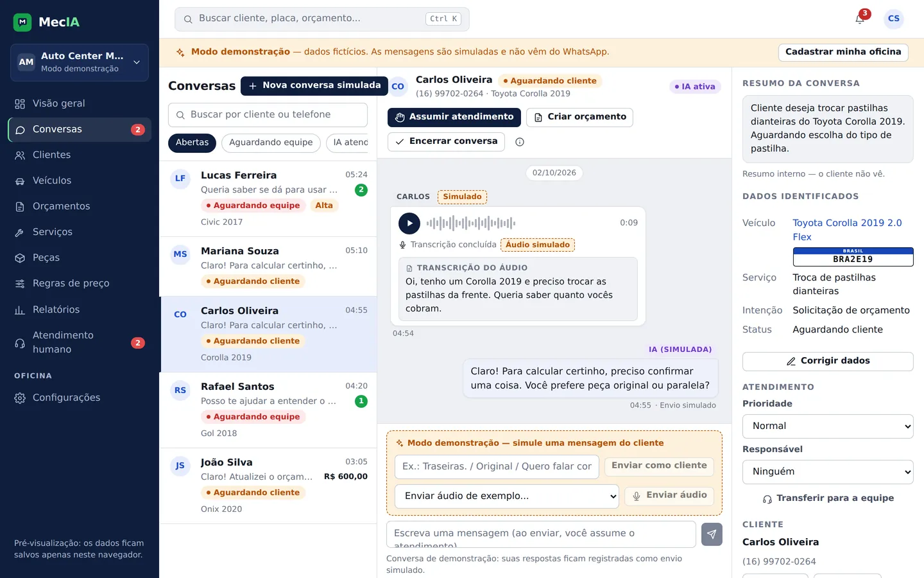Click Enviar como cliente button

[659, 466]
